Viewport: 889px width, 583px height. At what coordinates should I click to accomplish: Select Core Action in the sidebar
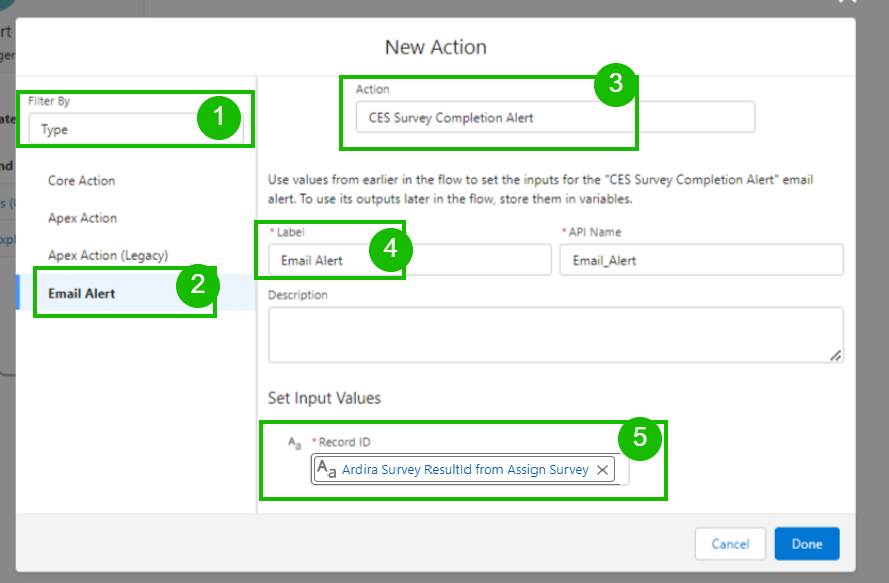(81, 181)
